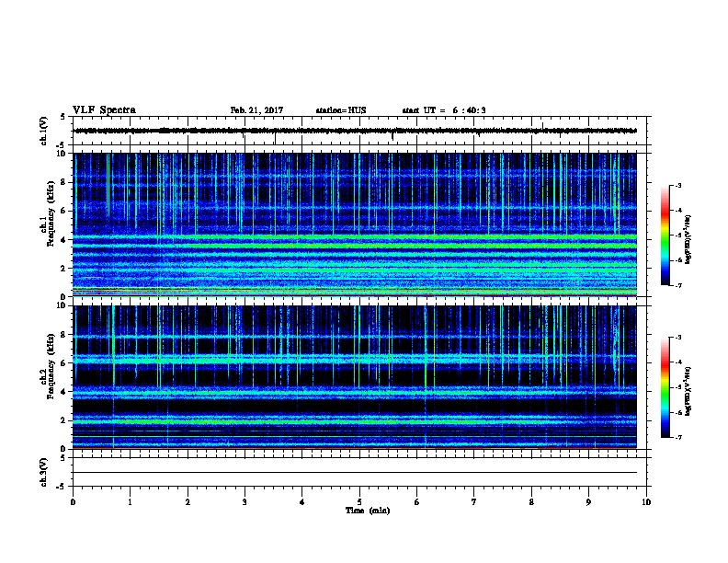The image size is (728, 563).
Task: Click the flat ch.3 waveform line
Action: pos(355,473)
